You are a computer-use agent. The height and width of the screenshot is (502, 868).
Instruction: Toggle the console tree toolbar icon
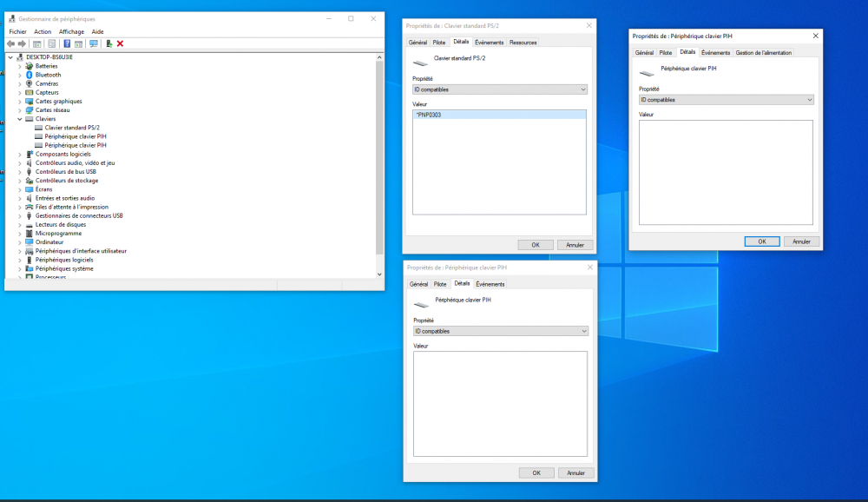[x=37, y=43]
